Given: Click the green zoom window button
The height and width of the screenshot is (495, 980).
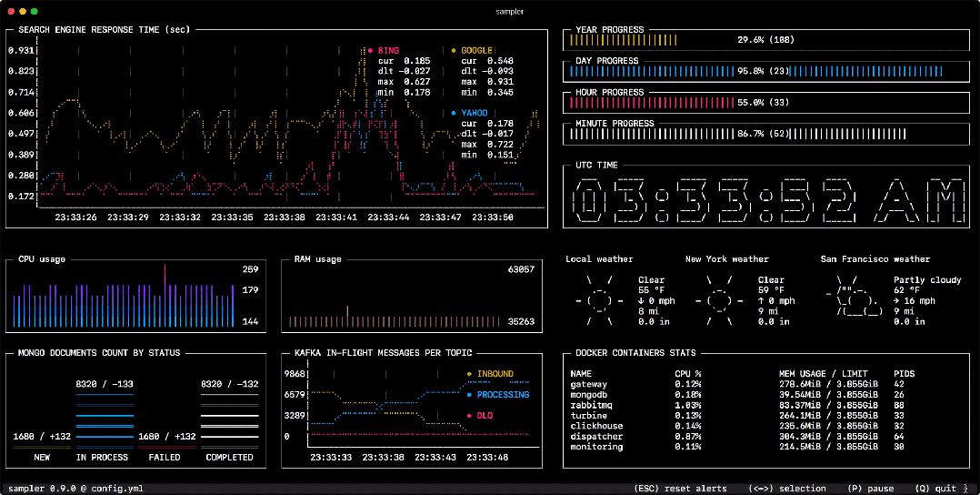Looking at the screenshot, I should (x=35, y=11).
